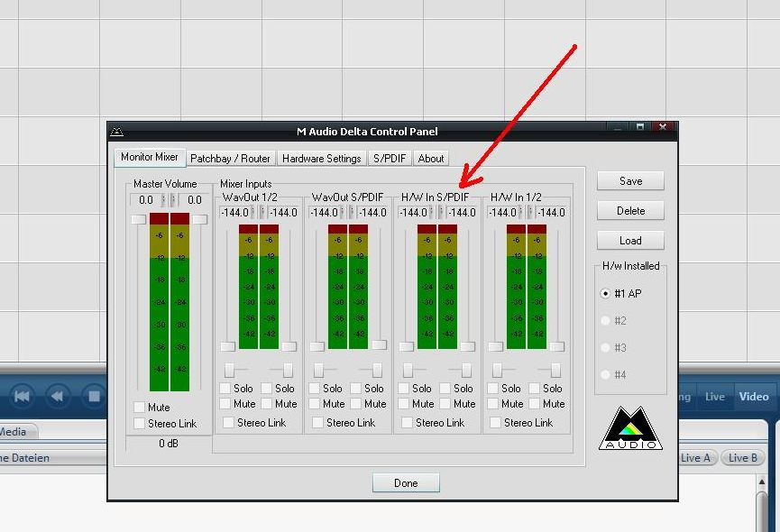Click the rewind transport button

[x=58, y=396]
